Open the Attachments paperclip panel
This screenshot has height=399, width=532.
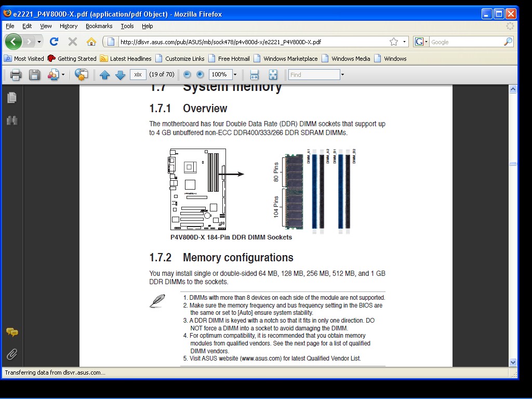click(12, 354)
